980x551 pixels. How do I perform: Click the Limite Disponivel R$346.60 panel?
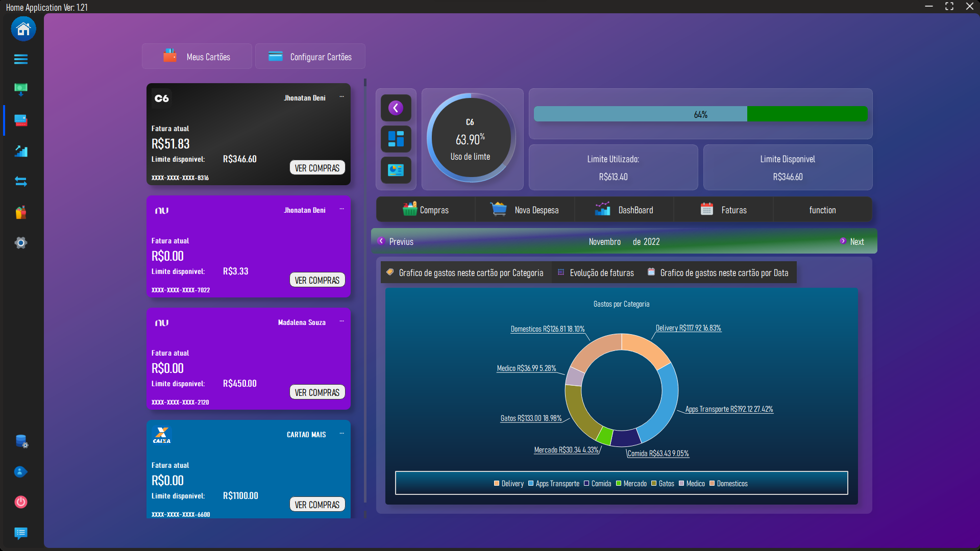tap(788, 167)
